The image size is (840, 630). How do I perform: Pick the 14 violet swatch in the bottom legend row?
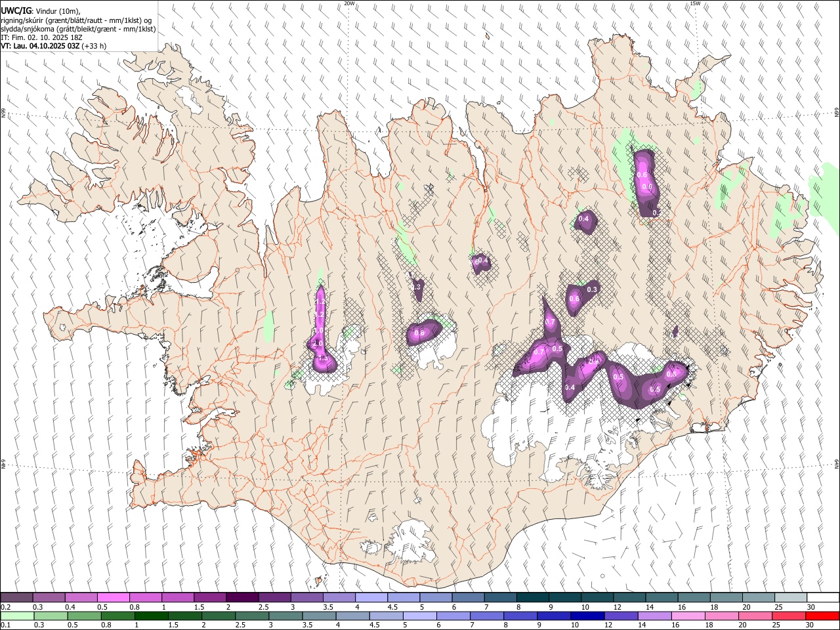(655, 616)
